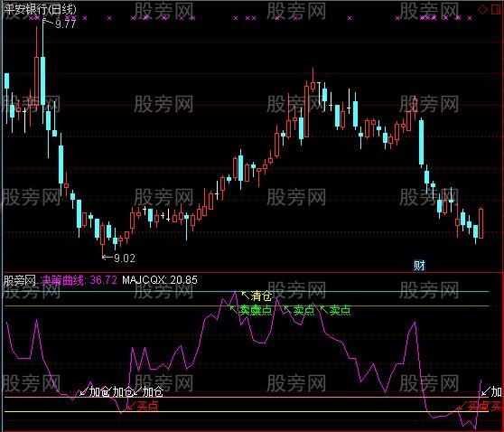The height and width of the screenshot is (432, 504).
Task: Click the 财 finance info icon
Action: (419, 266)
